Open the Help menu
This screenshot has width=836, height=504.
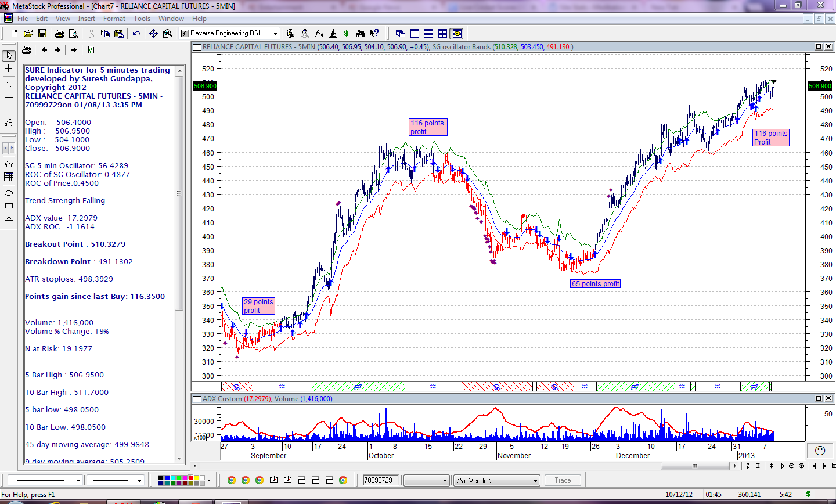(199, 19)
